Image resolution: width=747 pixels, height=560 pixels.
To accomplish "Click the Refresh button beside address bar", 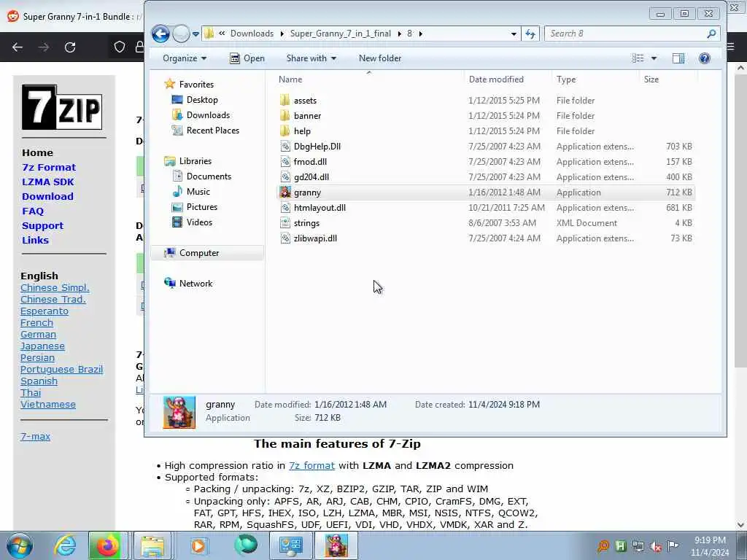I will coord(530,34).
